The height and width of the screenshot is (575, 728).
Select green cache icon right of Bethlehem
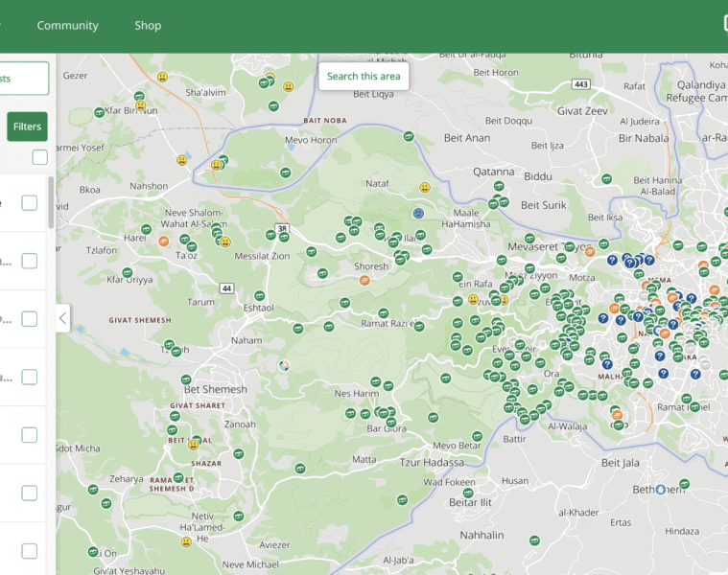[684, 484]
